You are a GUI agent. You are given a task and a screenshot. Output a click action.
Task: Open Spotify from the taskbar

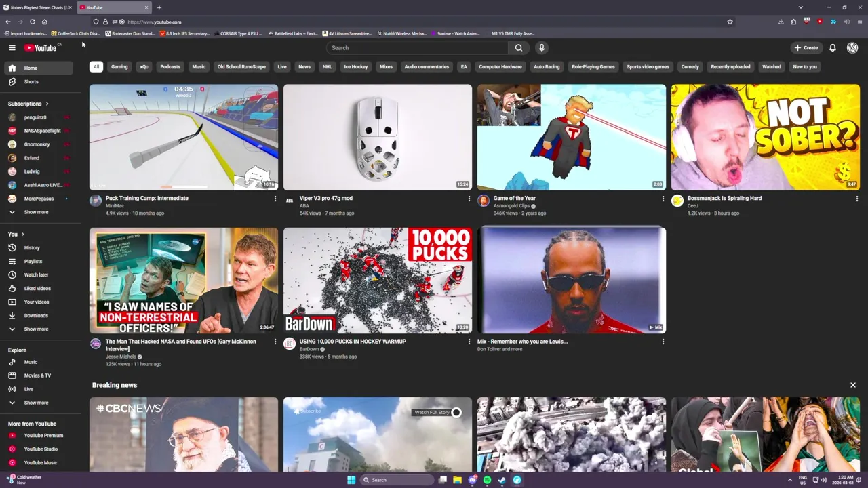487,480
